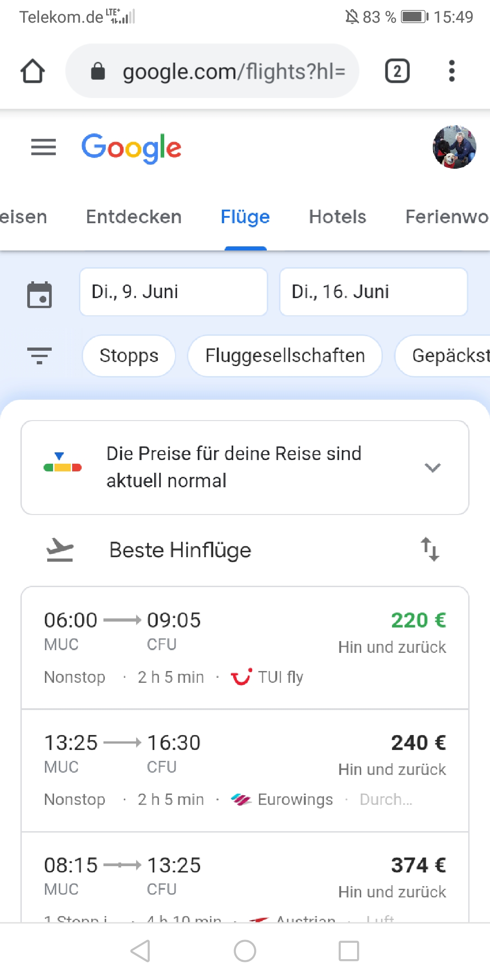This screenshot has width=490, height=980.
Task: Tap the calendar icon beside dates
Action: [x=39, y=295]
